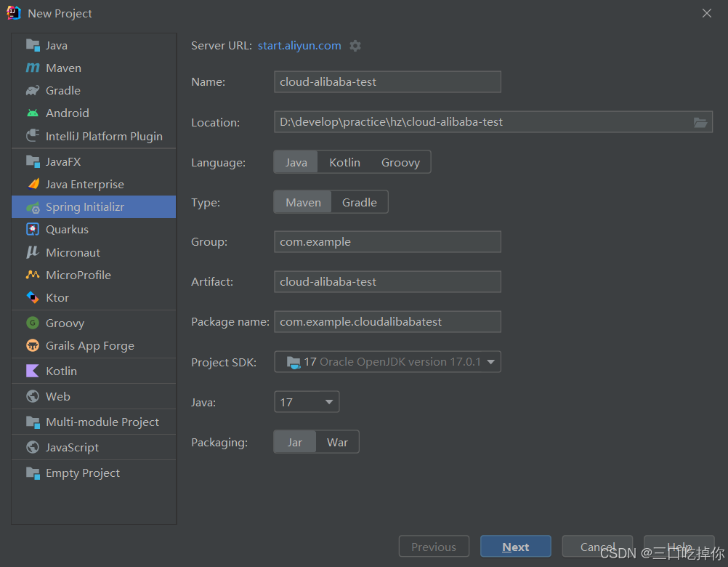The height and width of the screenshot is (567, 728).
Task: Click the Multi-module Project folder icon
Action: coord(33,422)
